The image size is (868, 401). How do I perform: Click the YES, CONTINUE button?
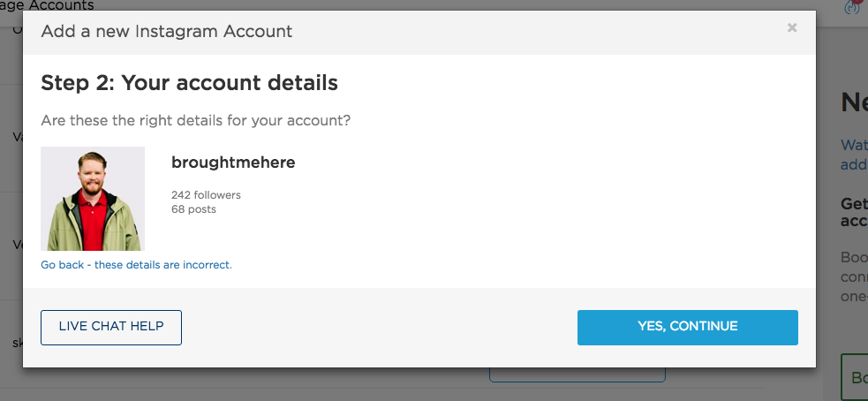[x=688, y=328]
